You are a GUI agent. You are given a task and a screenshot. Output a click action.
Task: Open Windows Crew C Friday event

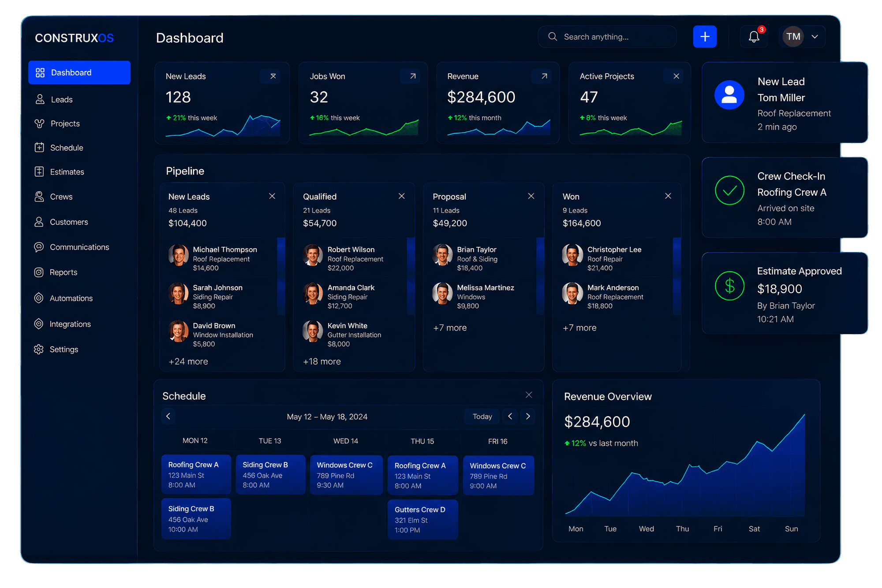(499, 475)
